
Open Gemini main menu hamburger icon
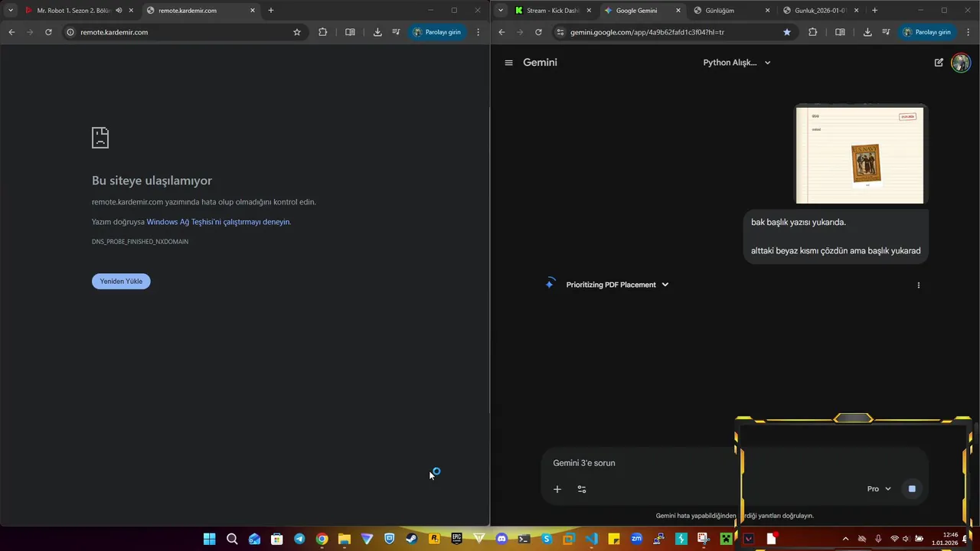point(508,63)
